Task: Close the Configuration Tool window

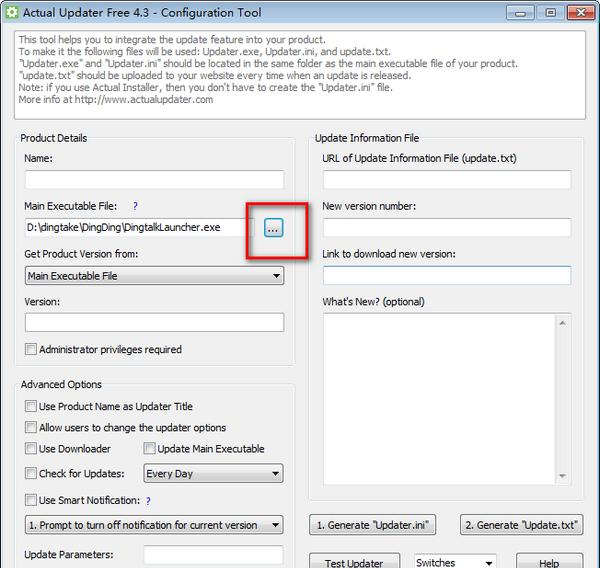Action: pyautogui.click(x=581, y=13)
